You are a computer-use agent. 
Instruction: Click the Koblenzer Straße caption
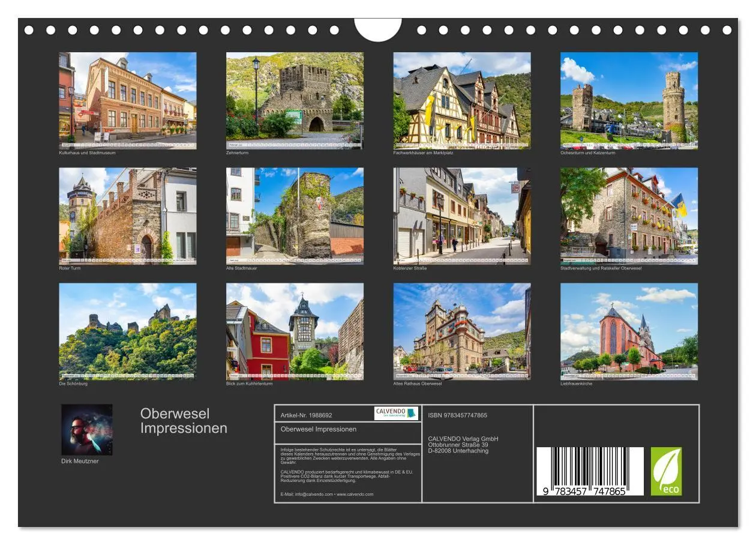point(410,268)
